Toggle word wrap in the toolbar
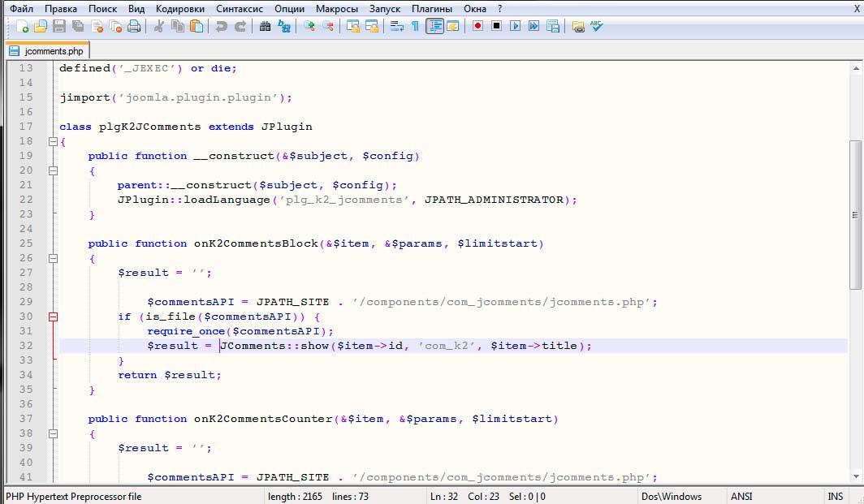Screen dimensions: 864x504 pyautogui.click(x=397, y=26)
